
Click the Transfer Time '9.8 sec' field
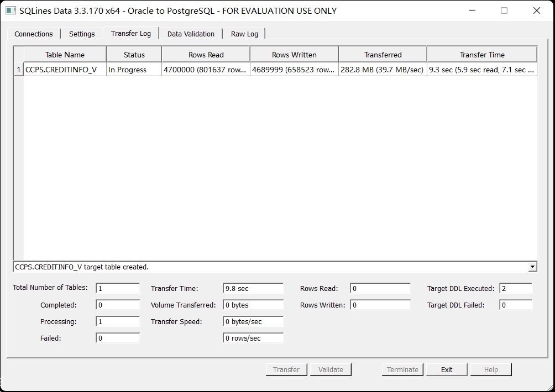pos(253,288)
